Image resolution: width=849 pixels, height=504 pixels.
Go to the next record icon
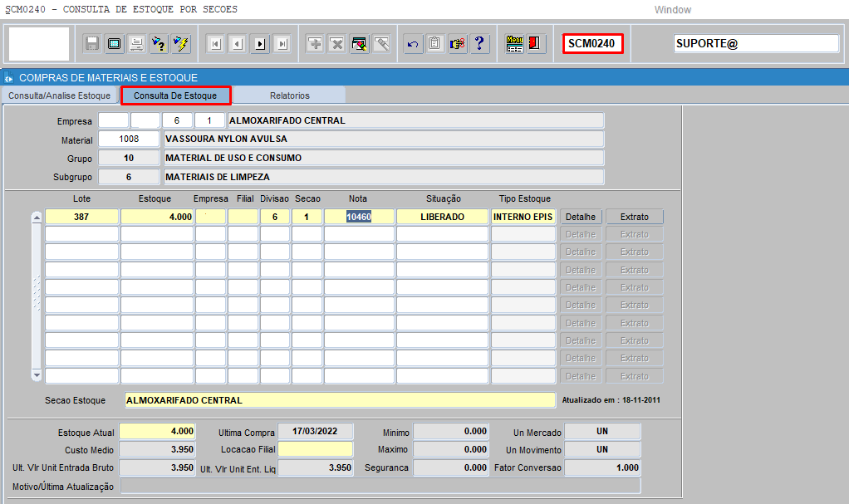pyautogui.click(x=261, y=44)
